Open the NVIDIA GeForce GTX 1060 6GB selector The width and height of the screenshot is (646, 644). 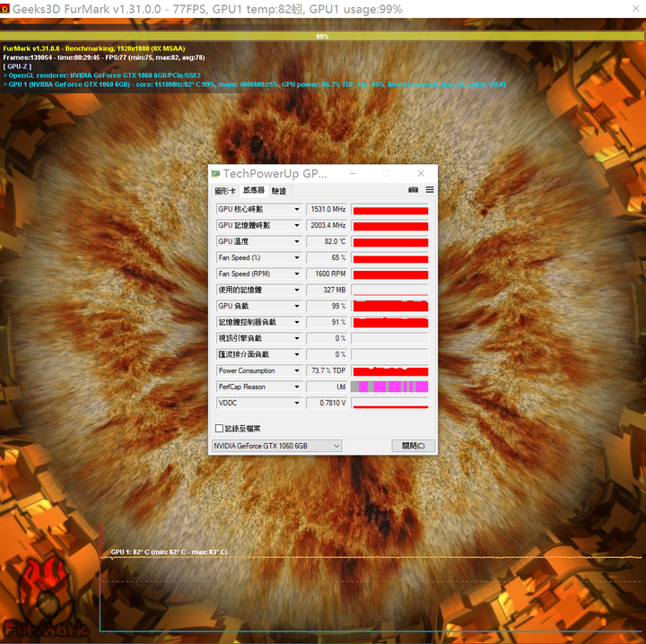pyautogui.click(x=277, y=446)
